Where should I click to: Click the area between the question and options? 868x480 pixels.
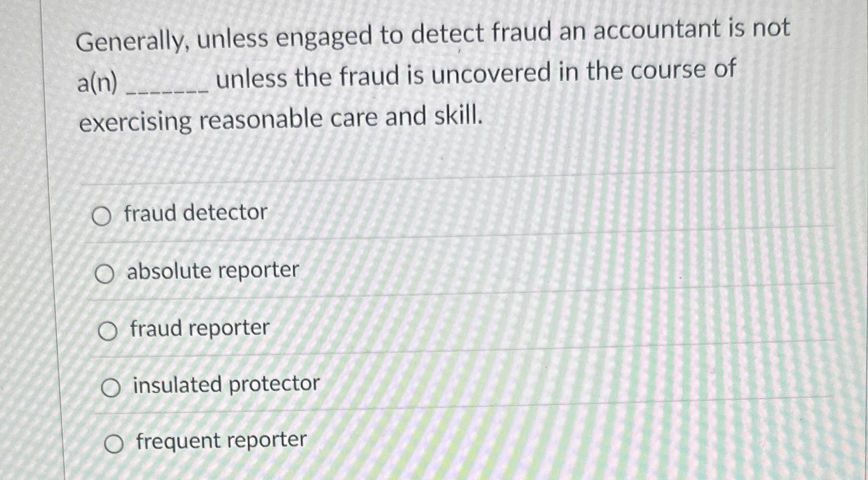pos(401,155)
